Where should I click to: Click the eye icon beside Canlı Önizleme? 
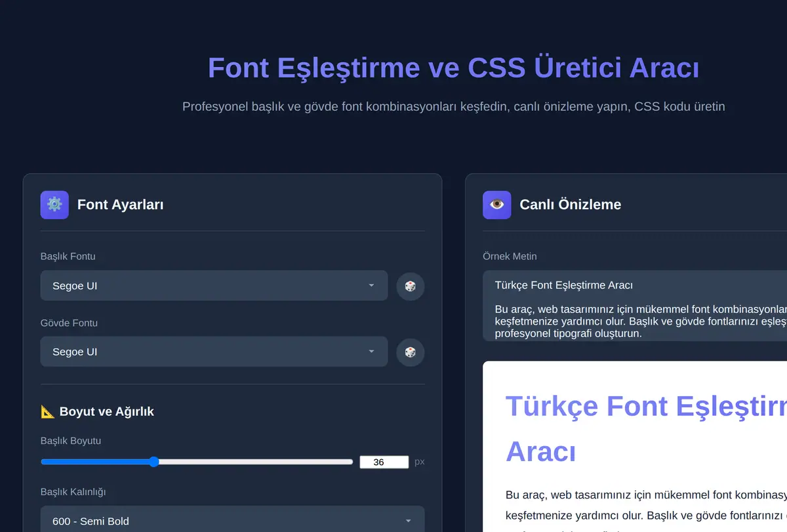pyautogui.click(x=497, y=205)
